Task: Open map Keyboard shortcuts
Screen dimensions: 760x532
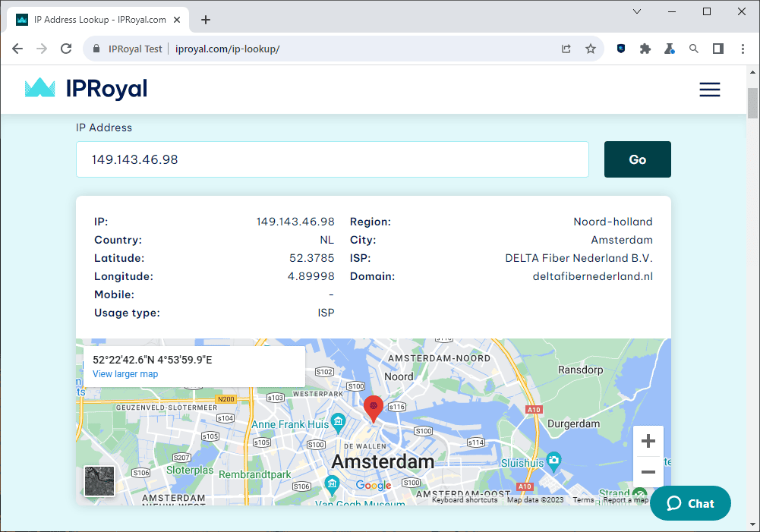Action: click(x=465, y=500)
